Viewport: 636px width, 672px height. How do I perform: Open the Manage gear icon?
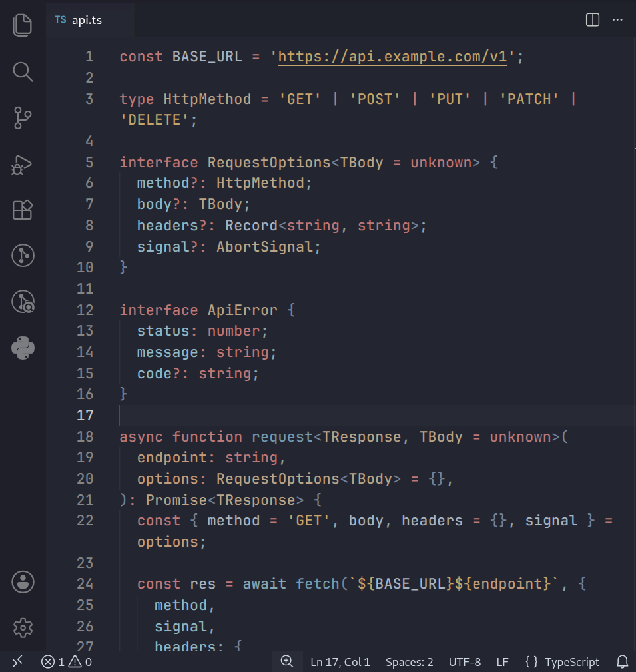[x=23, y=628]
